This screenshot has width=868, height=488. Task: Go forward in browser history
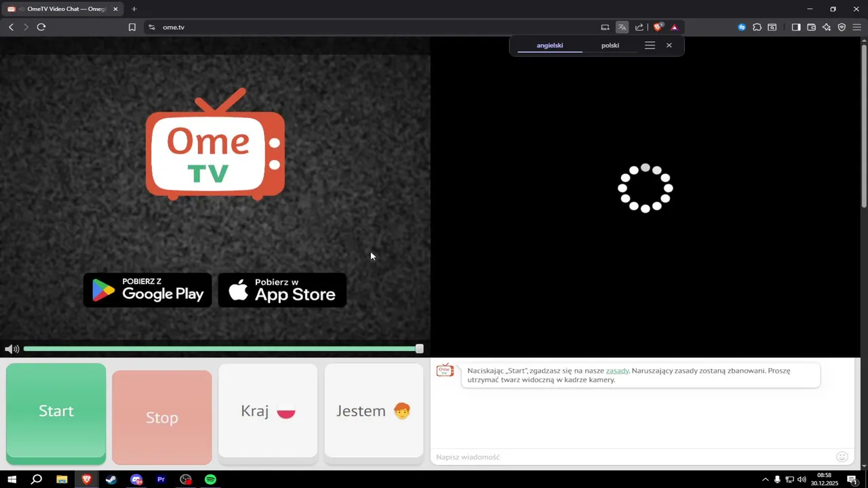pyautogui.click(x=26, y=27)
